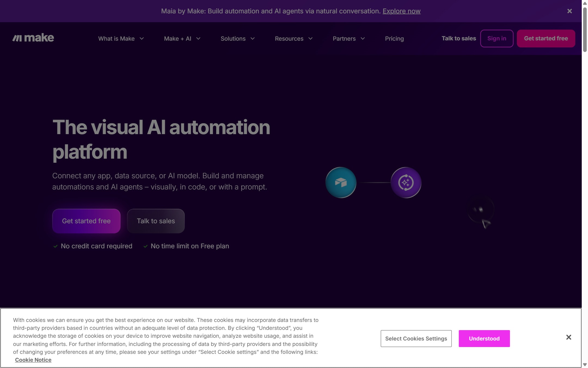Click the Make logo in header
588x368 pixels.
pos(33,38)
